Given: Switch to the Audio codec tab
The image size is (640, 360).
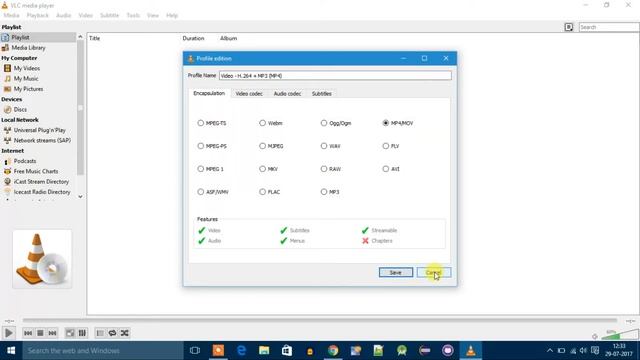Looking at the screenshot, I should tap(287, 94).
